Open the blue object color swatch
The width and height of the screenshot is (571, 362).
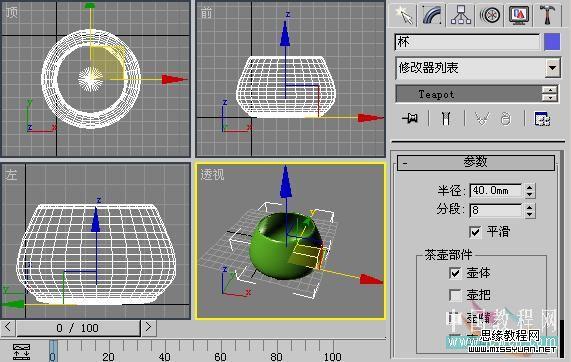[x=552, y=42]
